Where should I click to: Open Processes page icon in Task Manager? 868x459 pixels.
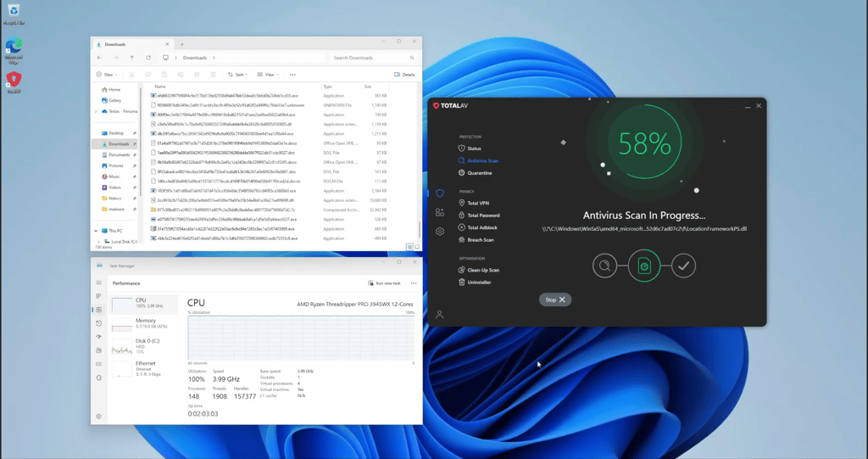pyautogui.click(x=98, y=296)
